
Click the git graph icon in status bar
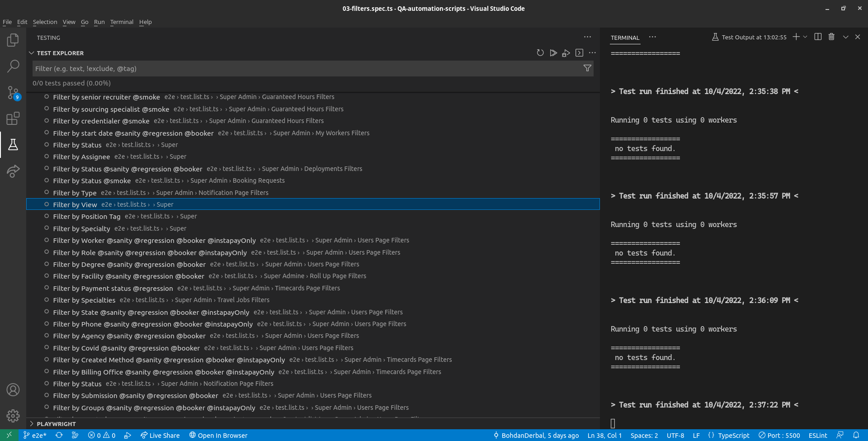pos(75,435)
